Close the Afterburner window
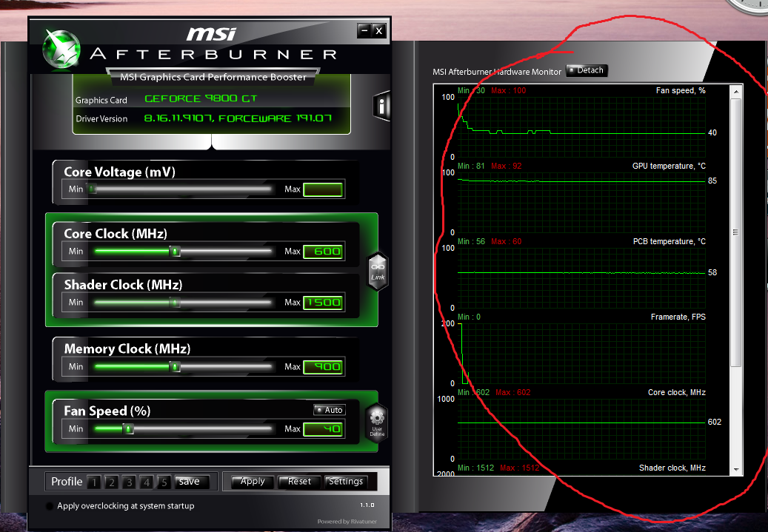This screenshot has height=532, width=768. tap(379, 31)
